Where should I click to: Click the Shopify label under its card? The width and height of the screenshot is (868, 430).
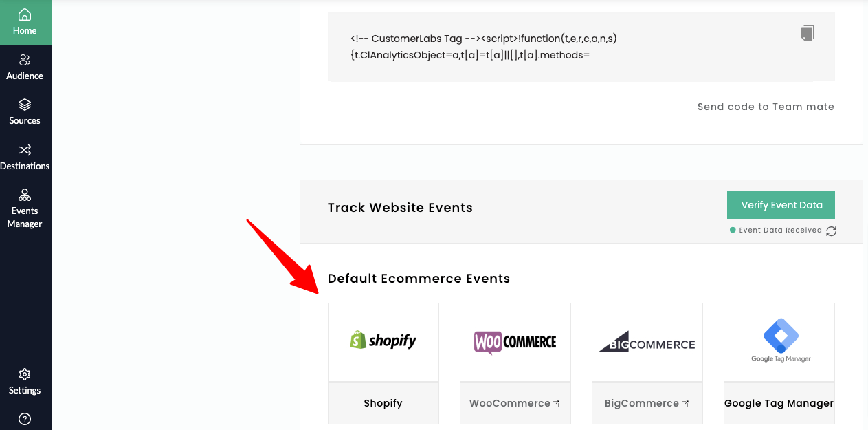383,402
